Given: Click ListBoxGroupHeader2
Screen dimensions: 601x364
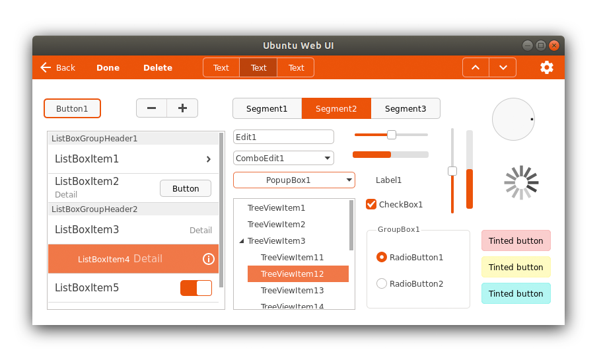Looking at the screenshot, I should pyautogui.click(x=133, y=209).
